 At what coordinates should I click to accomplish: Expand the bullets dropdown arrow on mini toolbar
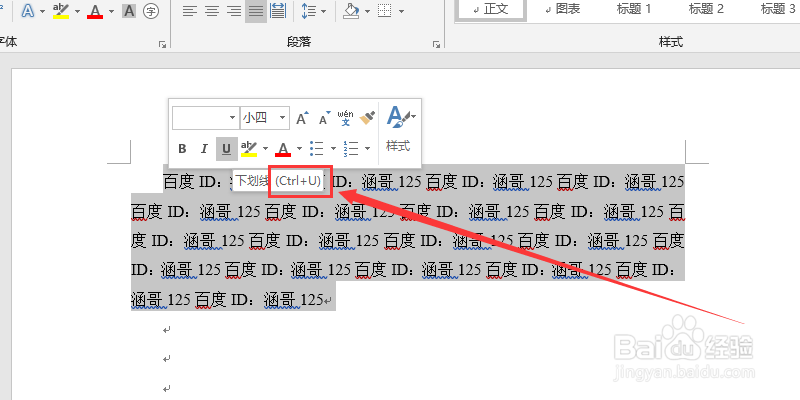[x=333, y=149]
